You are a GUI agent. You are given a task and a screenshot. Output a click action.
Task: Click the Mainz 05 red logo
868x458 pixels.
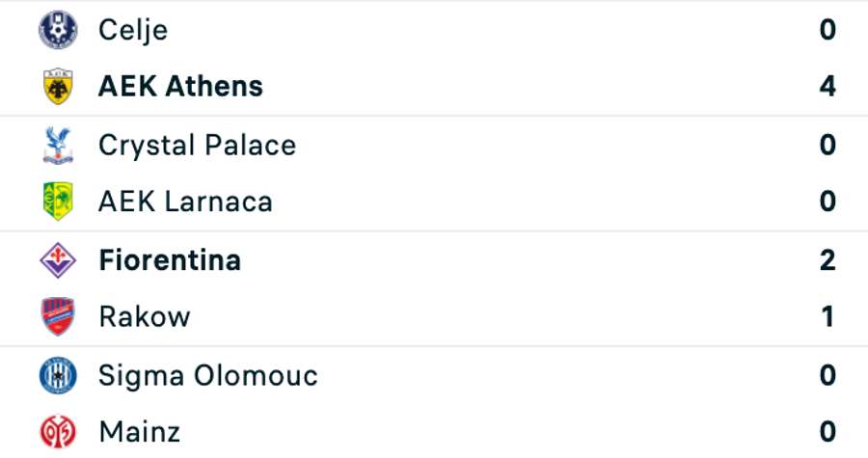coord(58,431)
